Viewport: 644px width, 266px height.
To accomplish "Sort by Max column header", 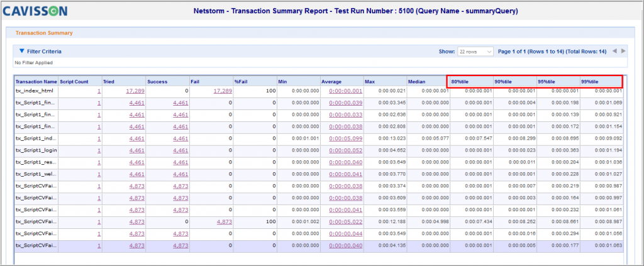I will pos(370,82).
